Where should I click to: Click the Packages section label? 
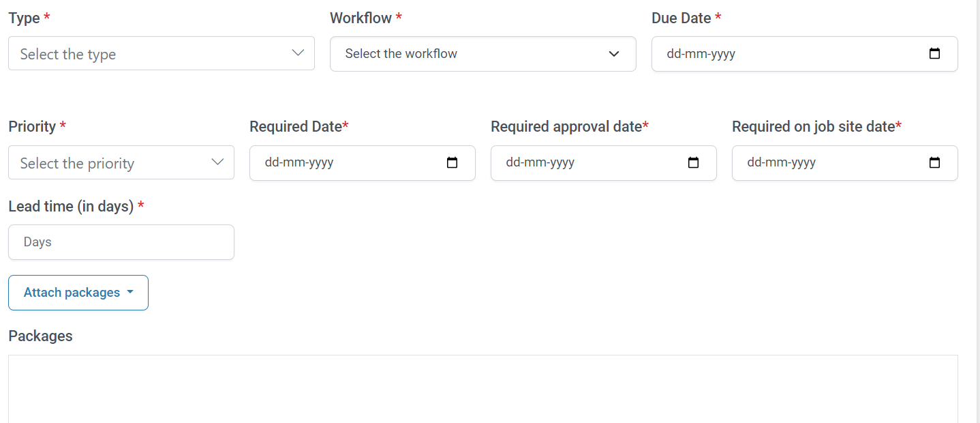coord(40,336)
